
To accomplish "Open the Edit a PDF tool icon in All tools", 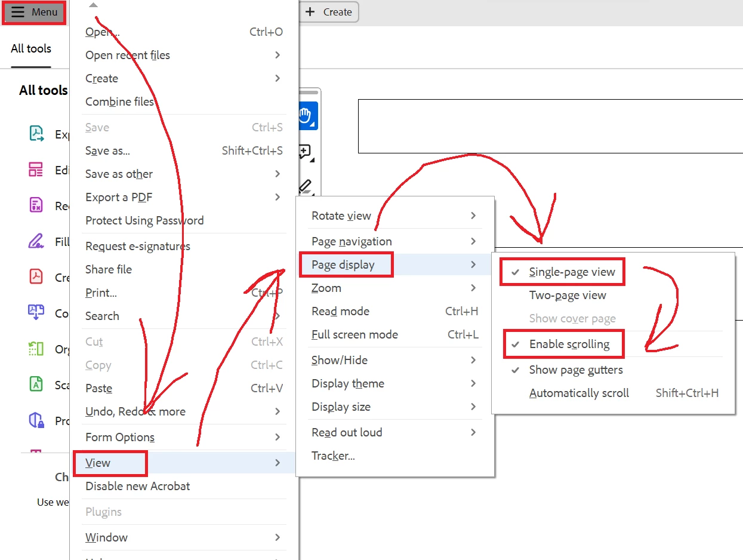I will tap(36, 170).
